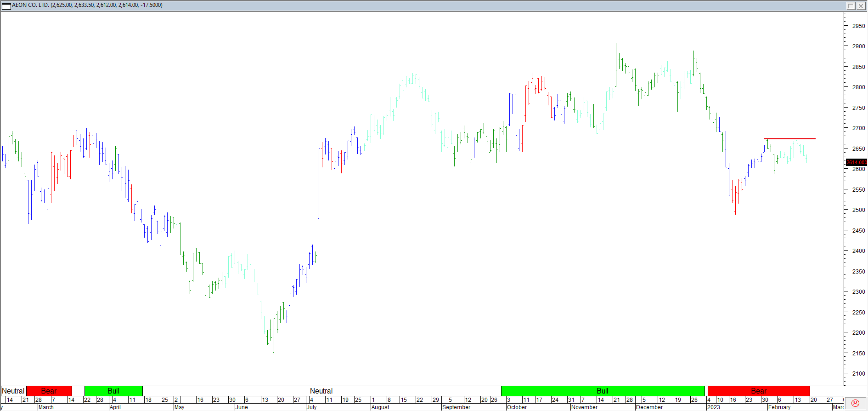Click the red sad-face indicator icon
The height and width of the screenshot is (411, 868).
pos(855,403)
